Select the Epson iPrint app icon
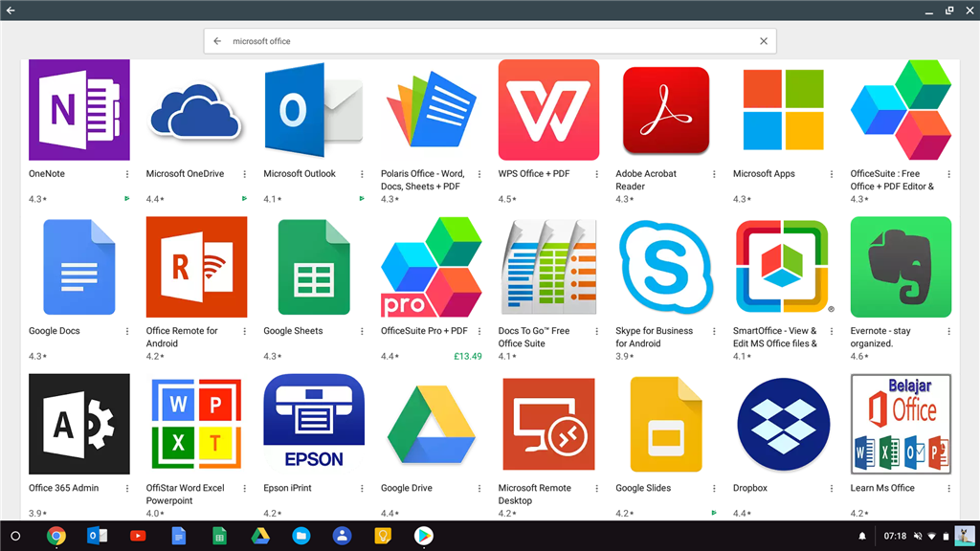980x551 pixels. coord(314,424)
